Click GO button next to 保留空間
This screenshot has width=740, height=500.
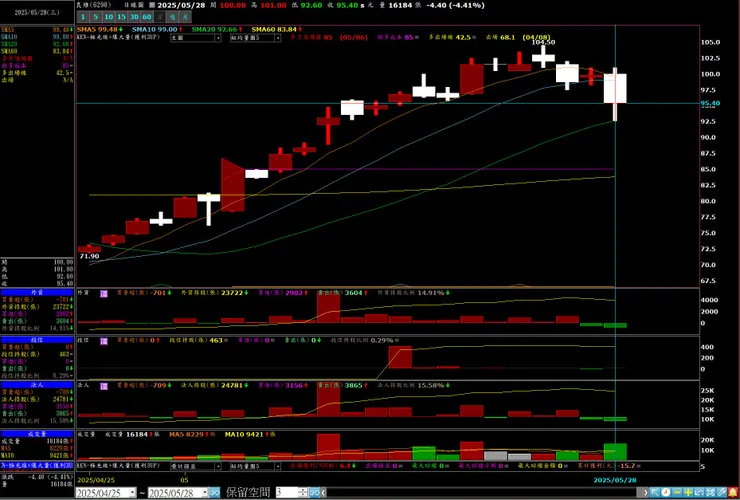(x=314, y=492)
